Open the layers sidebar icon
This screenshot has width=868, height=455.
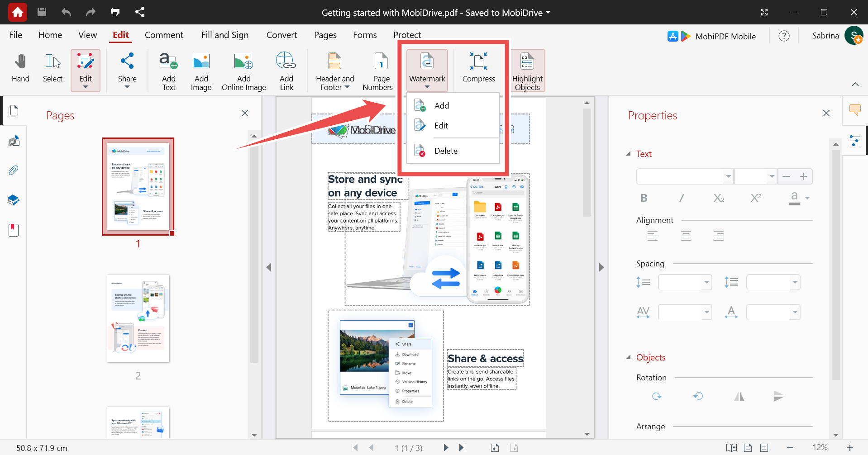14,200
